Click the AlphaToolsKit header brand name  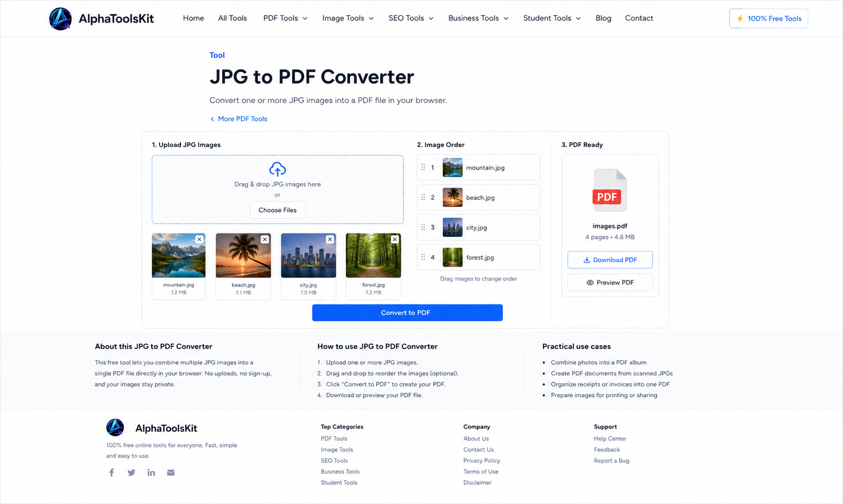tap(116, 19)
